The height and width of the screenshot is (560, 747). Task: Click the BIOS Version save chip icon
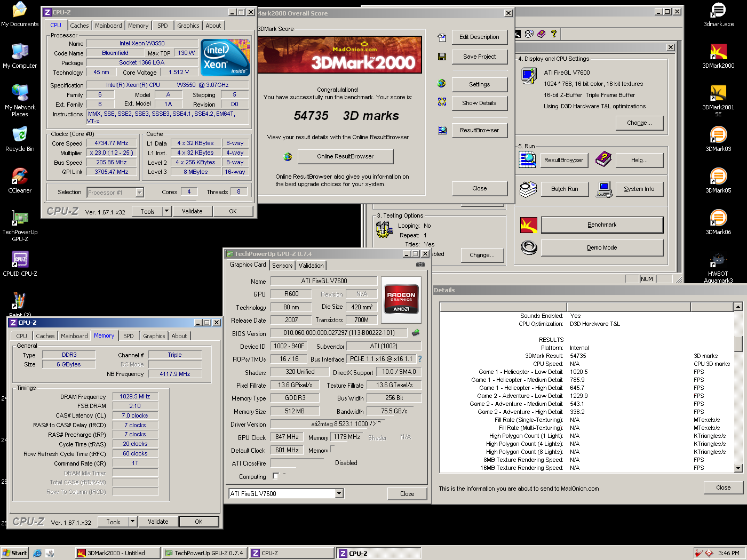pos(416,333)
